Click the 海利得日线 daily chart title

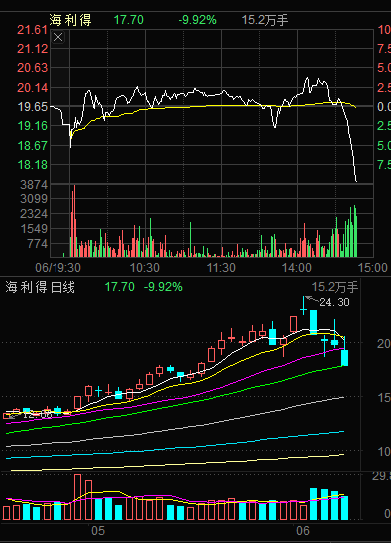[40, 287]
